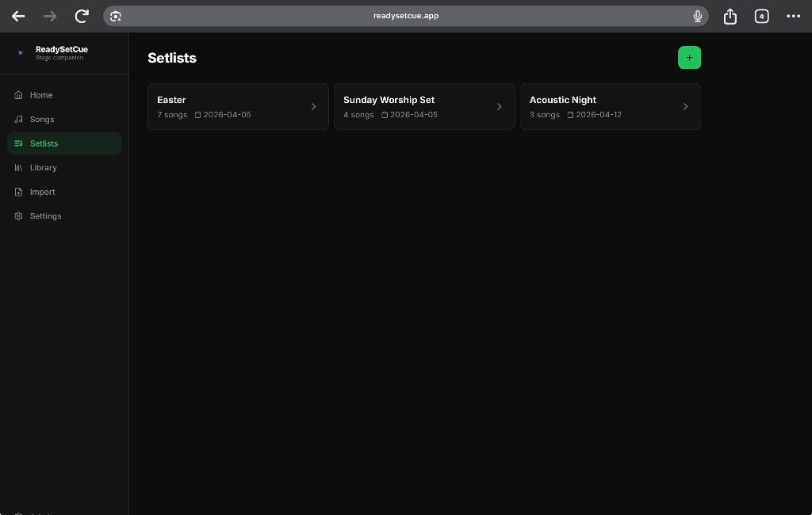Click the browser forward arrow
Screen dimensions: 812x515
click(x=50, y=16)
